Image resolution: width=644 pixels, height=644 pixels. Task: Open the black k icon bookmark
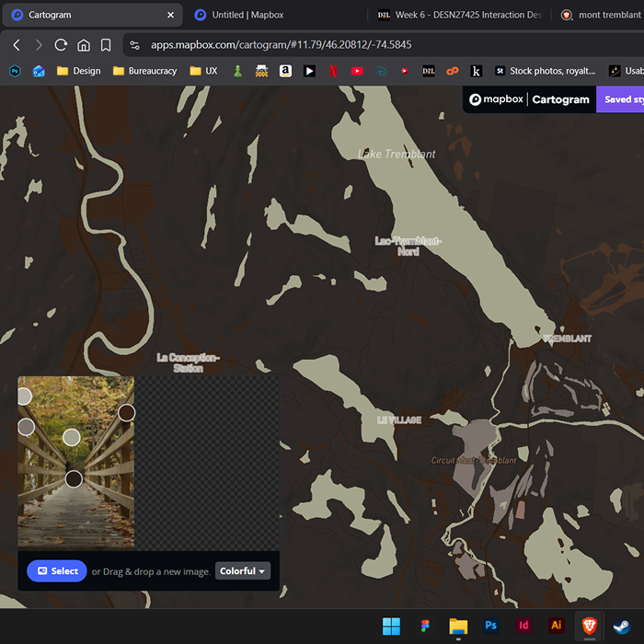476,71
